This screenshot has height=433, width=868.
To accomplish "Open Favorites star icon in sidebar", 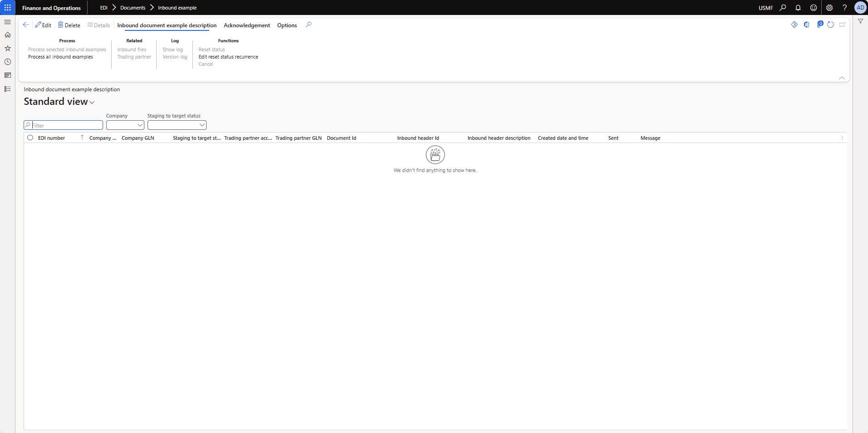I will click(8, 48).
